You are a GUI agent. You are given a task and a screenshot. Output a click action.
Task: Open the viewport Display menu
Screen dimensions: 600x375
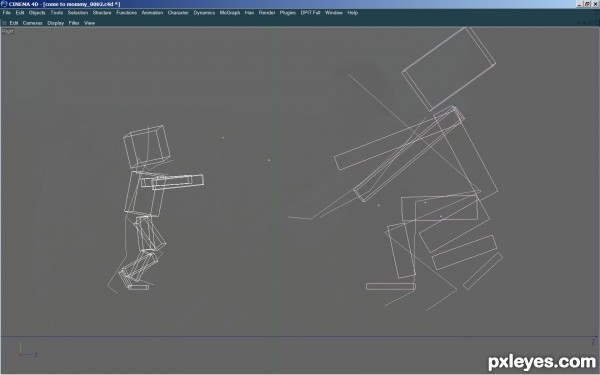pyautogui.click(x=55, y=23)
